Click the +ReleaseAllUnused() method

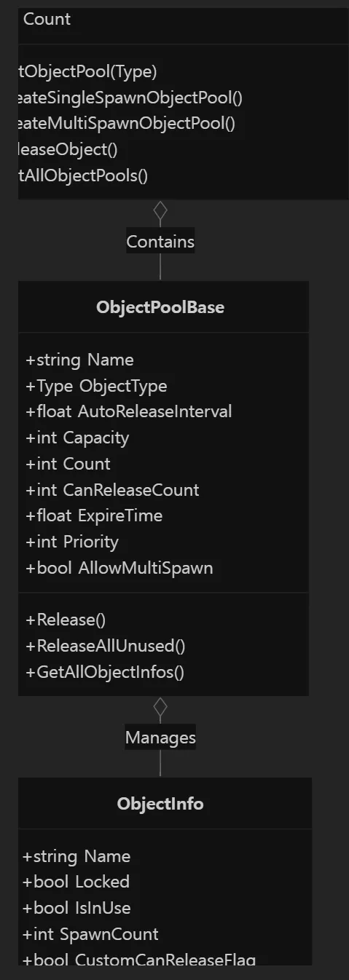coord(106,646)
